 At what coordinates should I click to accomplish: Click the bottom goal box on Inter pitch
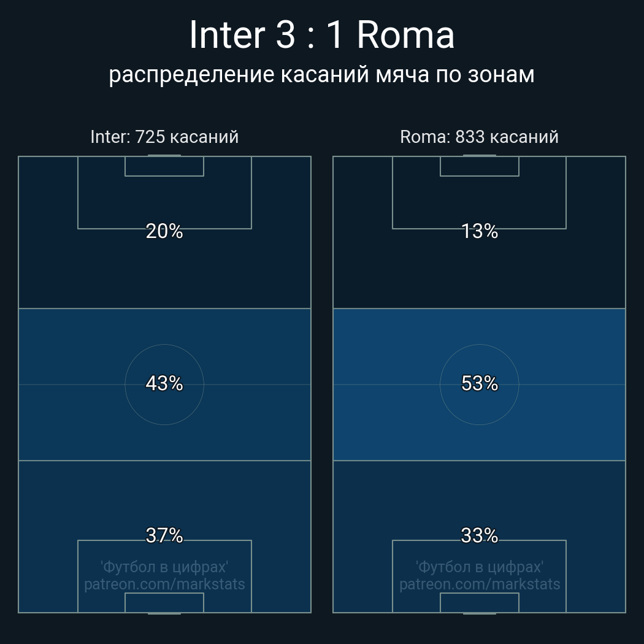pos(164,602)
